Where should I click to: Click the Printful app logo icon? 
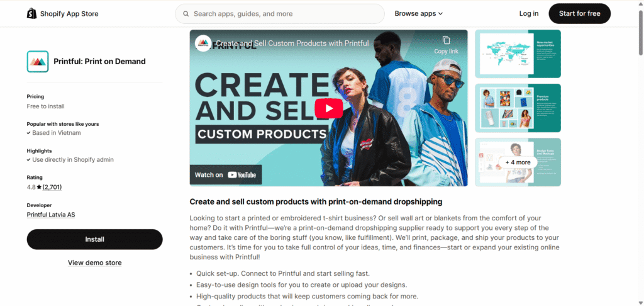[38, 62]
